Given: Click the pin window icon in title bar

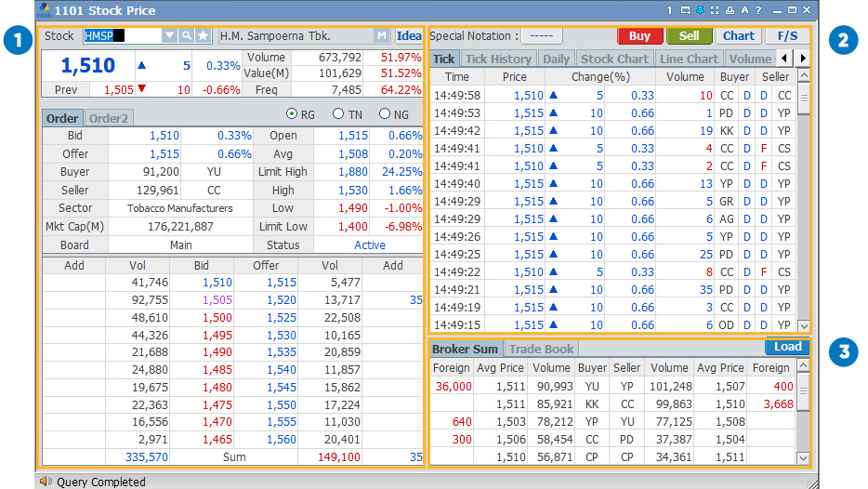Looking at the screenshot, I should 700,10.
